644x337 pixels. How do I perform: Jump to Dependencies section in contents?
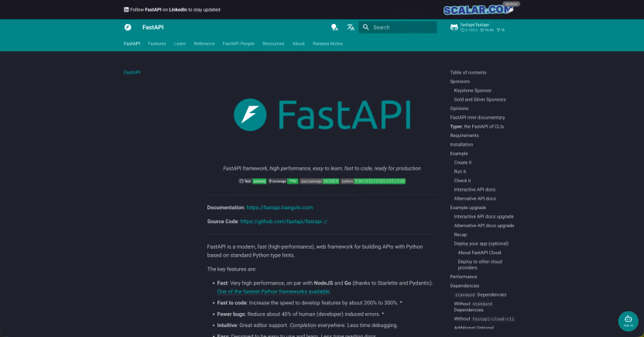pyautogui.click(x=464, y=286)
